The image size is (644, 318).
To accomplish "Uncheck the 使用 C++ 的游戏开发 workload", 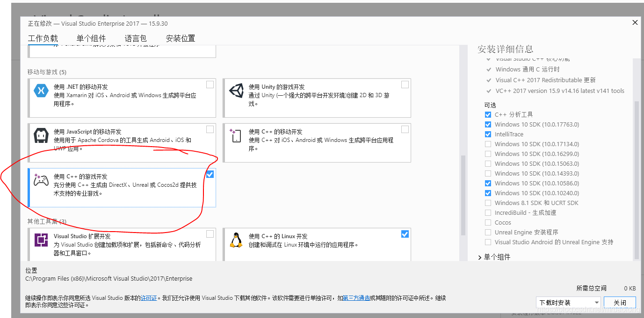I will pos(210,174).
